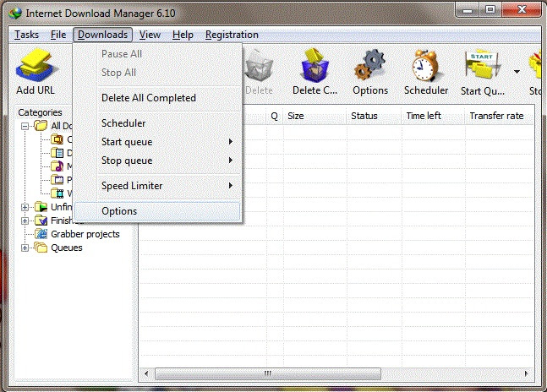Choose Scheduler in the Downloads menu
This screenshot has width=547, height=392.
[x=157, y=123]
